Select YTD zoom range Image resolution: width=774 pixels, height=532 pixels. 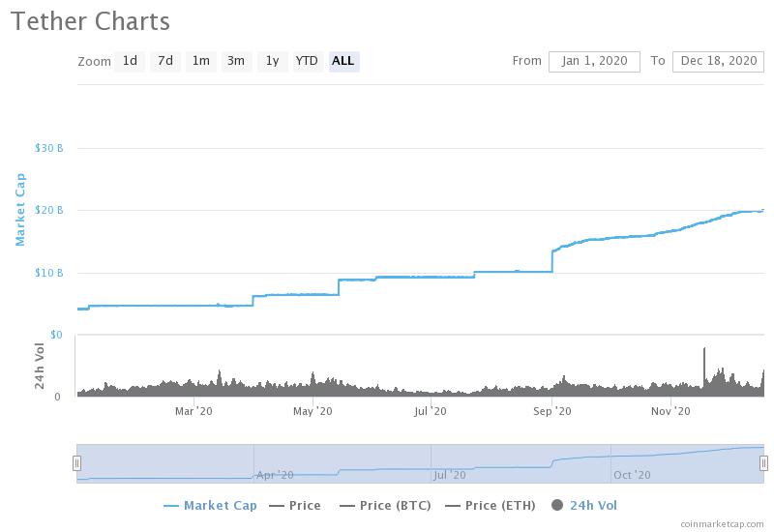pyautogui.click(x=307, y=61)
